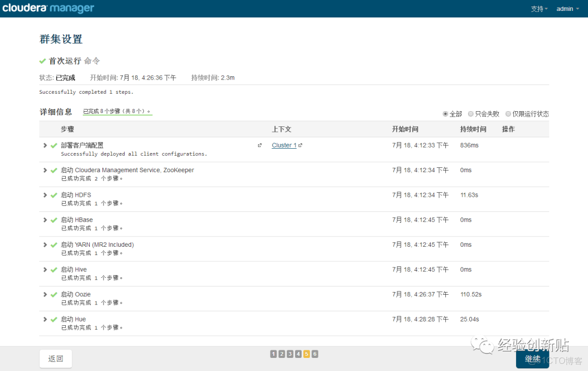The image size is (588, 371).
Task: Select the 只会失败 radio button
Action: click(x=470, y=113)
